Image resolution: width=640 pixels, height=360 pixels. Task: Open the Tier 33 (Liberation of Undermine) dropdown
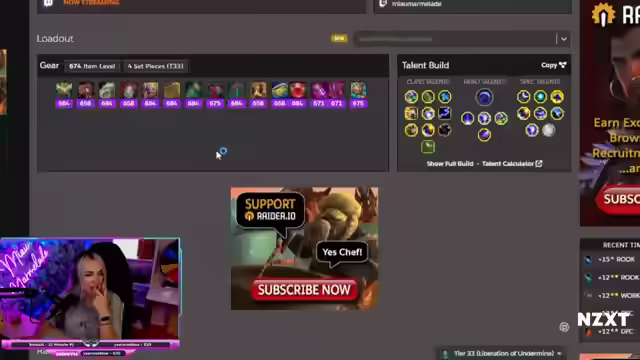click(x=502, y=353)
